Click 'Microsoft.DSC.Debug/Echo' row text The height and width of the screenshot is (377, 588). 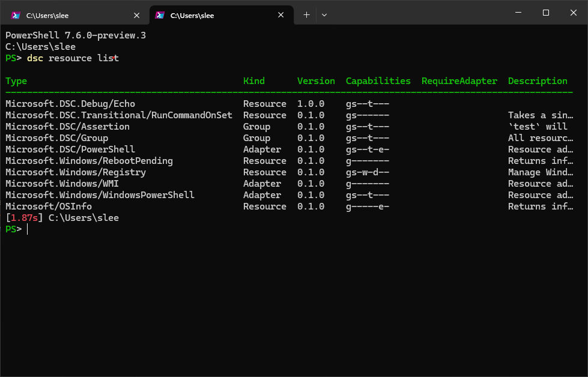pyautogui.click(x=70, y=104)
